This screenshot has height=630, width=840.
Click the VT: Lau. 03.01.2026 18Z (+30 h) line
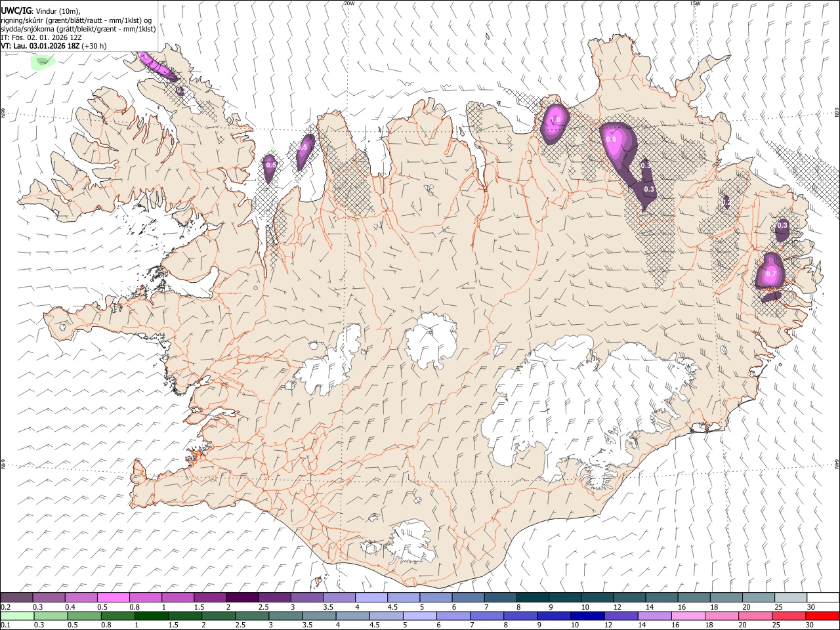[x=54, y=46]
